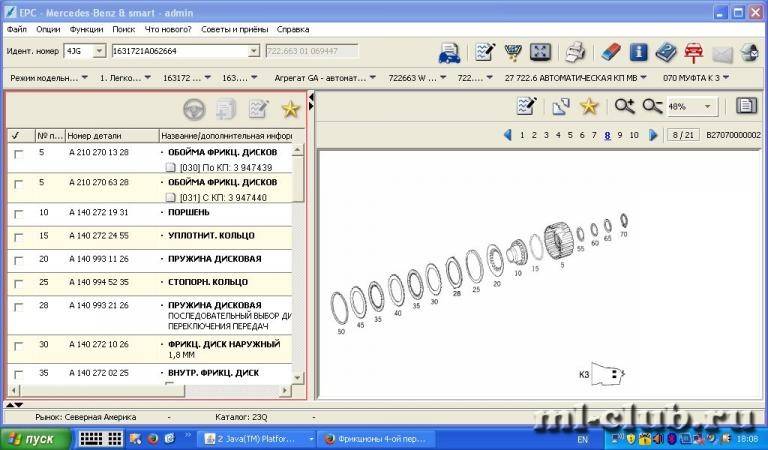This screenshot has height=450, width=768.
Task: Click the parts list vertical scrollbar down arrow
Action: (297, 378)
